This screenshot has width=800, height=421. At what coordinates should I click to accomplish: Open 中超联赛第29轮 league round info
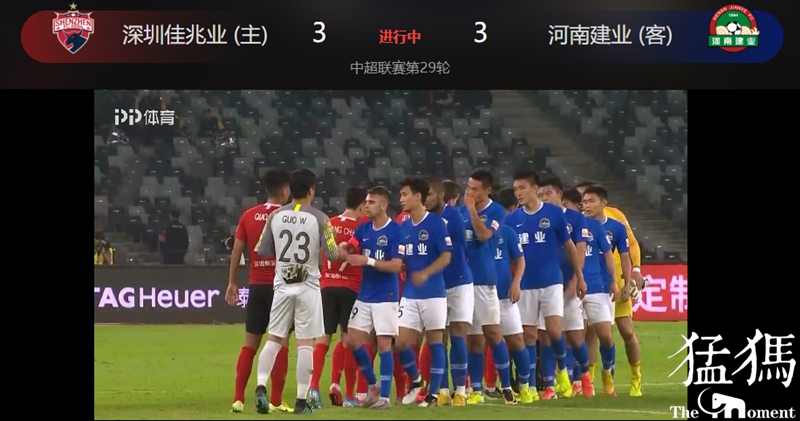pos(400,67)
